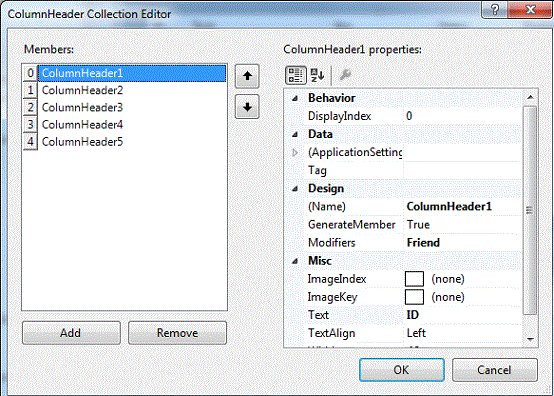The image size is (554, 396).
Task: Click index number 0 beside ColumnHeader1
Action: [30, 73]
